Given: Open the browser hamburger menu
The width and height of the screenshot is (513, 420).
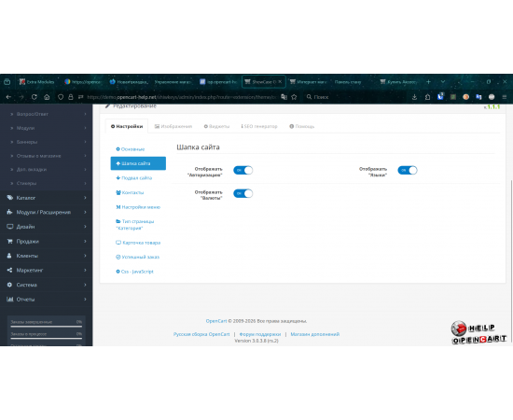Looking at the screenshot, I should pyautogui.click(x=505, y=97).
